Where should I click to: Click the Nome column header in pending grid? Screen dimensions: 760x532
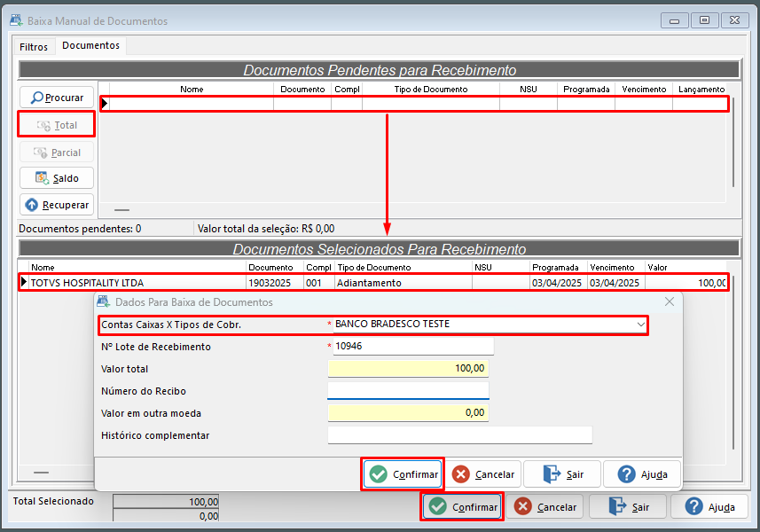[192, 90]
